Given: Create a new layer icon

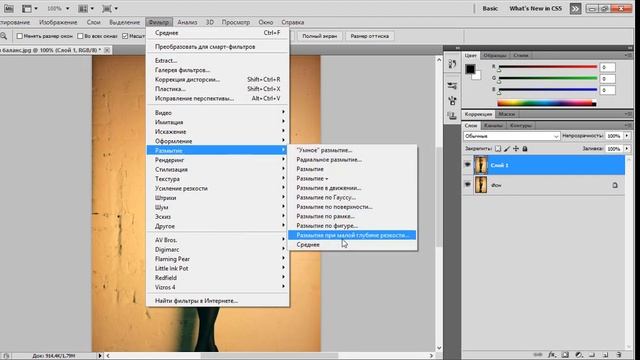Looking at the screenshot, I should point(605,355).
